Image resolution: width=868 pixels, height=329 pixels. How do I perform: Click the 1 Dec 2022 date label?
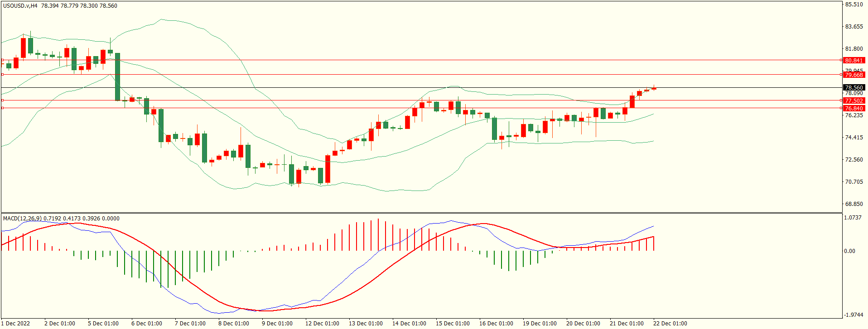[x=16, y=324]
